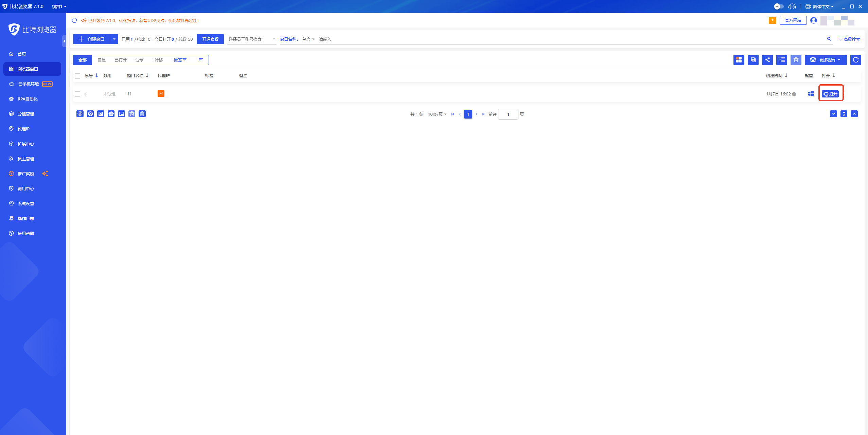Click the search magnifier icon
The height and width of the screenshot is (435, 868).
829,39
